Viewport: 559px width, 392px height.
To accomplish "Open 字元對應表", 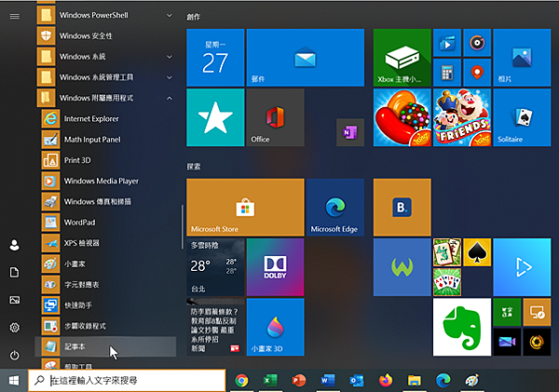I will (105, 284).
